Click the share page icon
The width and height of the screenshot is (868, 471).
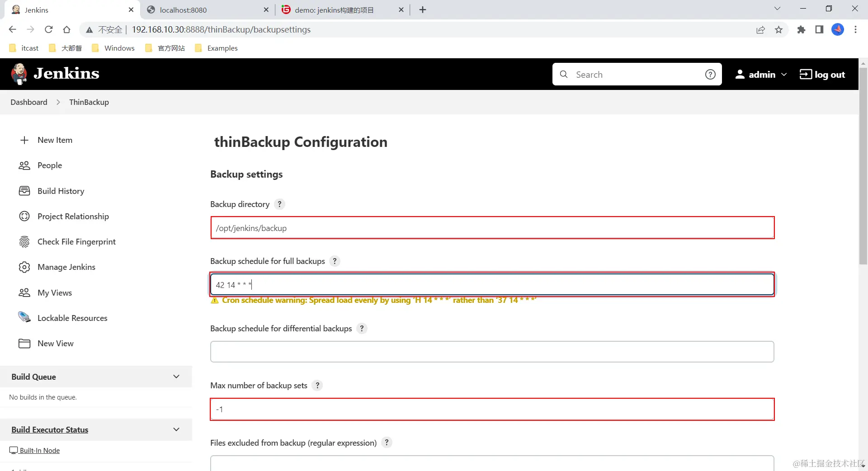pyautogui.click(x=760, y=29)
